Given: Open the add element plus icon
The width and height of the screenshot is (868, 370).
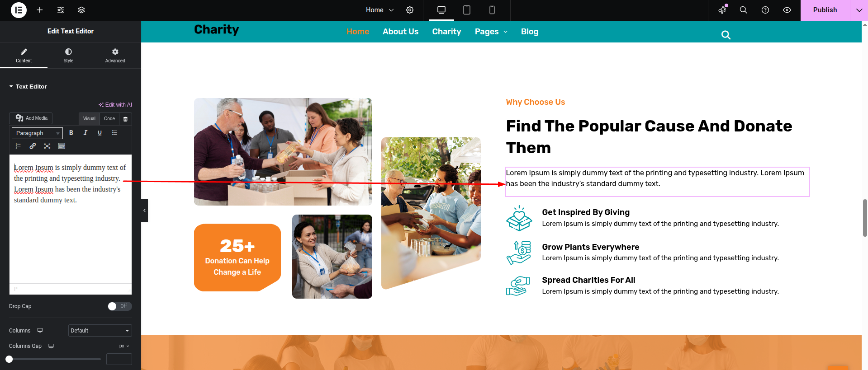Looking at the screenshot, I should click(x=40, y=10).
